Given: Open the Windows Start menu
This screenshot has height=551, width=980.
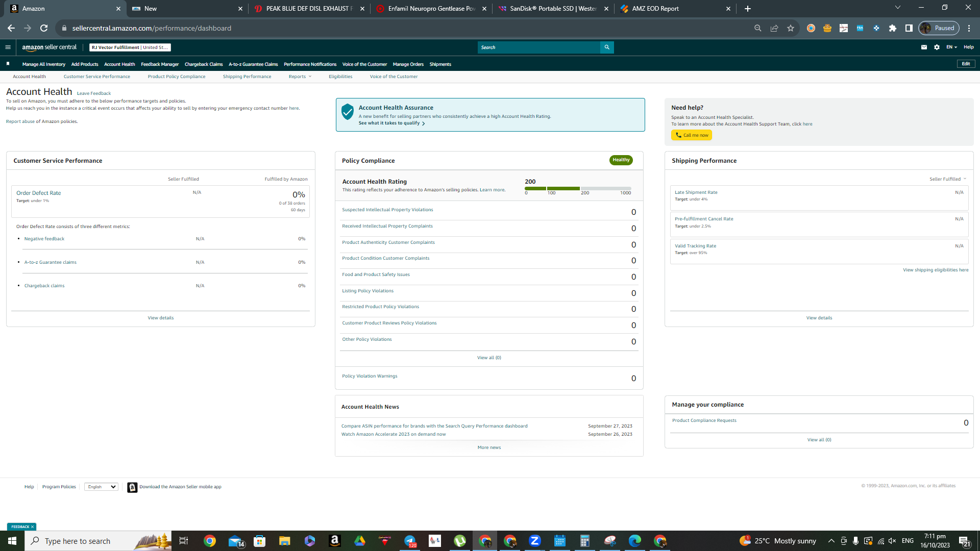Looking at the screenshot, I should 12,541.
